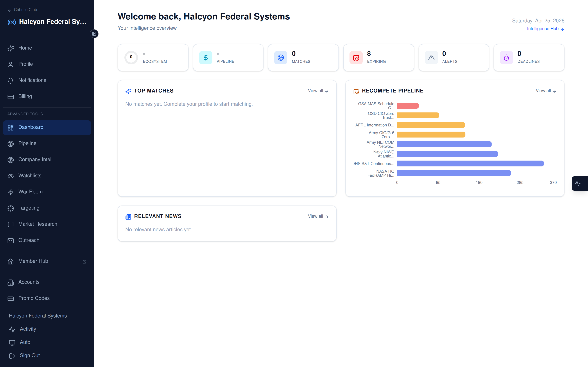This screenshot has width=588, height=367.
Task: Click the Expiring stat card showing 8
Action: click(378, 57)
